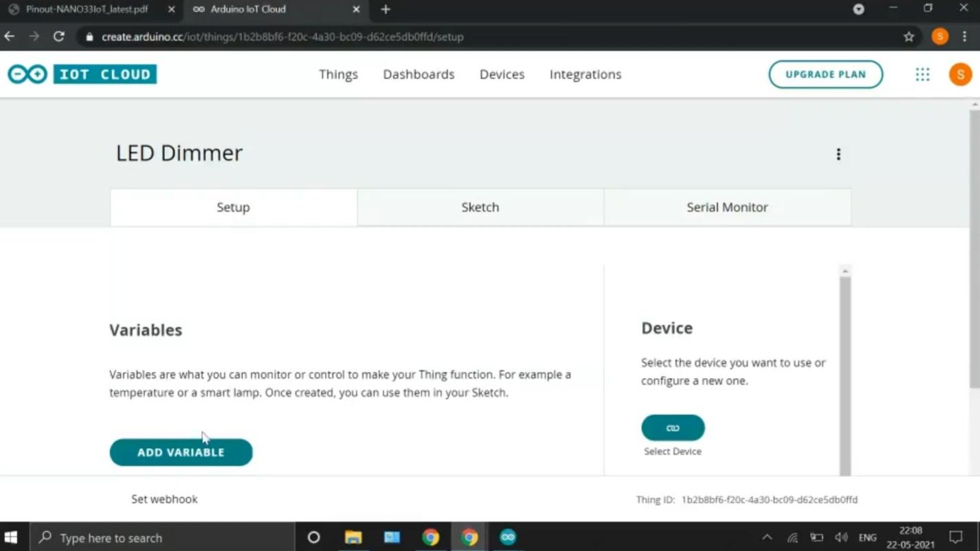Screen dimensions: 980x551
Task: Switch to the Serial Monitor tab
Action: [x=727, y=207]
